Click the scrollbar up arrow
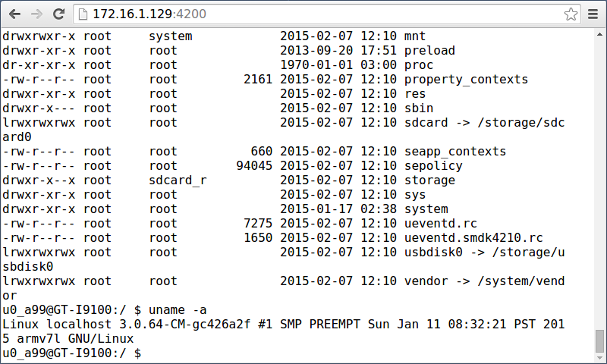 [x=599, y=35]
